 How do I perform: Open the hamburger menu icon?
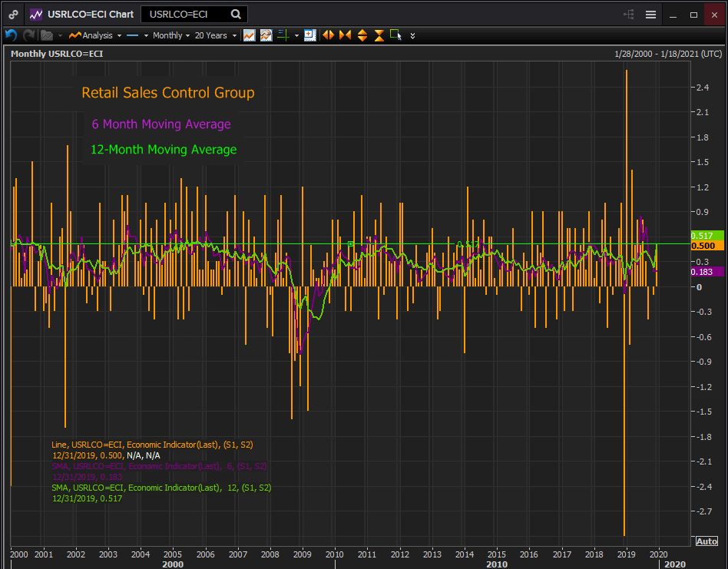click(650, 15)
